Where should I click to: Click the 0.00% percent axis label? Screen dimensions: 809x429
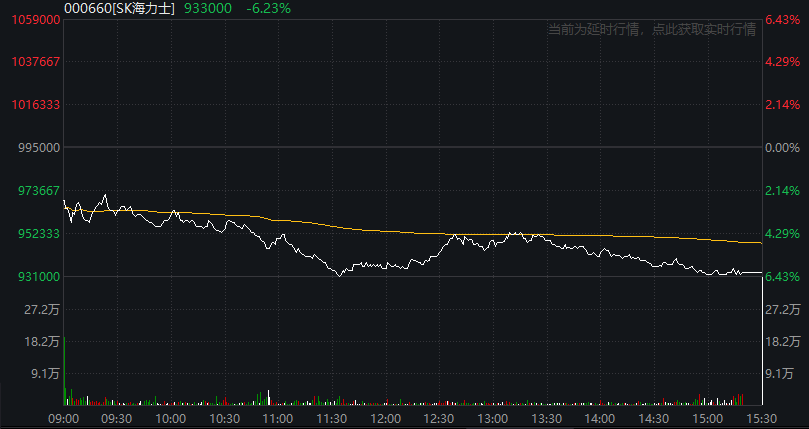tap(781, 148)
